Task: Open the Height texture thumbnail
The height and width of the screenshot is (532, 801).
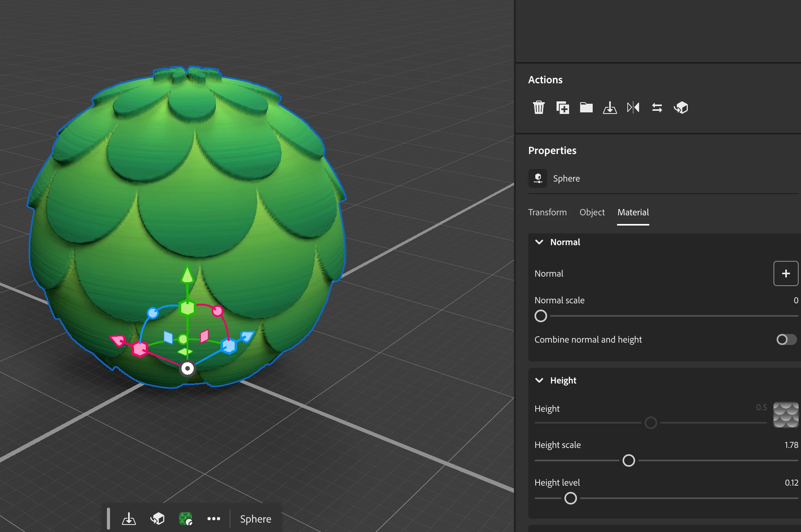Action: pyautogui.click(x=785, y=415)
